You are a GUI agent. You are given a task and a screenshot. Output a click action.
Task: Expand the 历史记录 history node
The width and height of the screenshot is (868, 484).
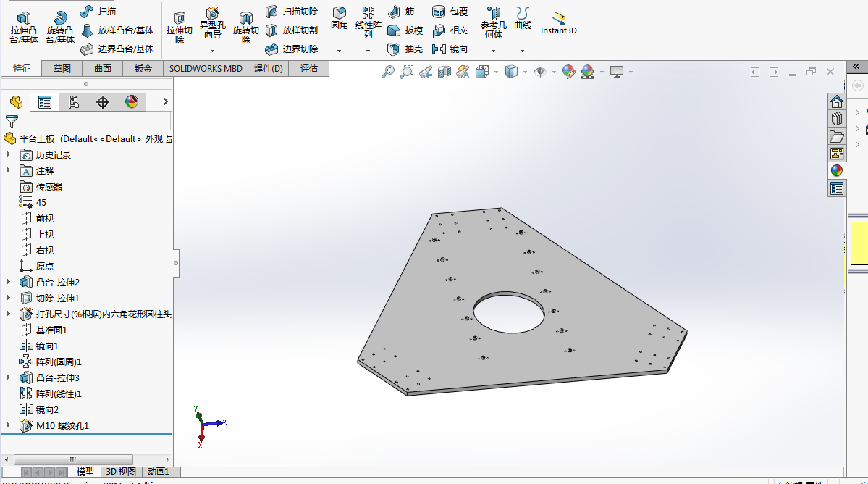(x=8, y=154)
